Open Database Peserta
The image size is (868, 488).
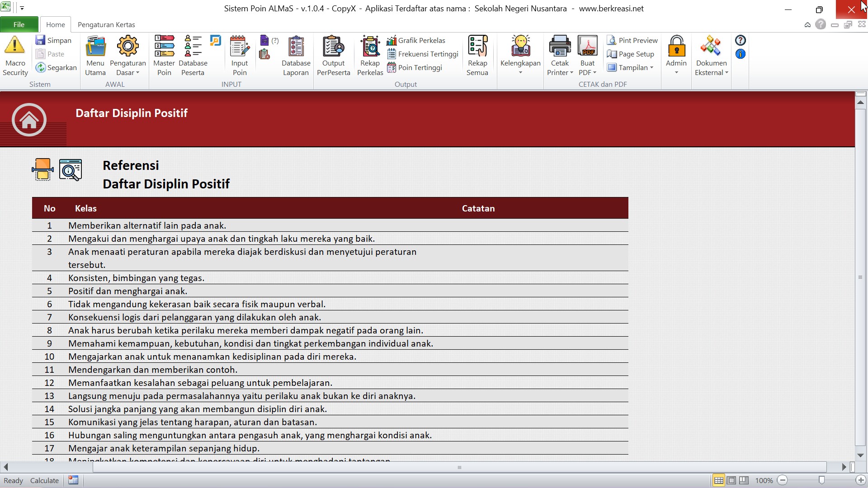[x=193, y=56]
